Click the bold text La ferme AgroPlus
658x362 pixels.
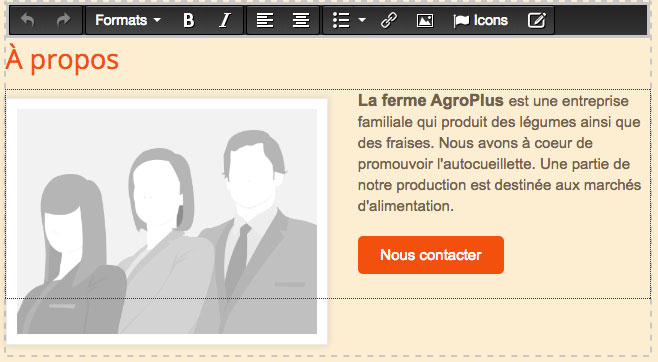pos(431,101)
